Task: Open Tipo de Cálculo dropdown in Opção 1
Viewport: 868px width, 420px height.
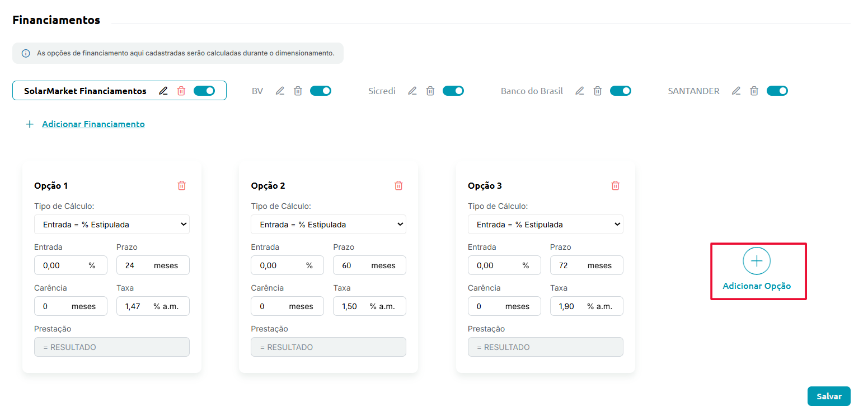Action: pyautogui.click(x=112, y=225)
